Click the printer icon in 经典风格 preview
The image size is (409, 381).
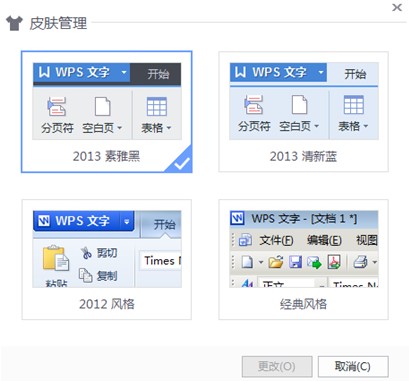click(x=360, y=262)
